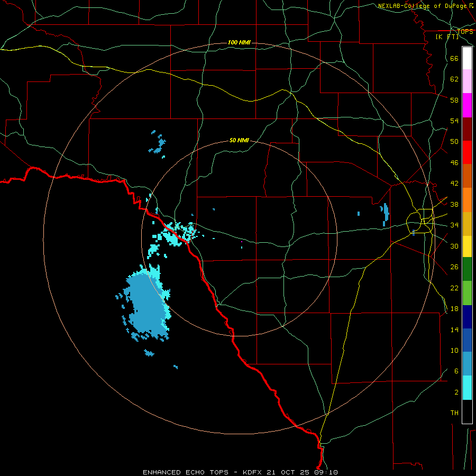
Task: Click the medium blue legend swatch
Action: 467,340
